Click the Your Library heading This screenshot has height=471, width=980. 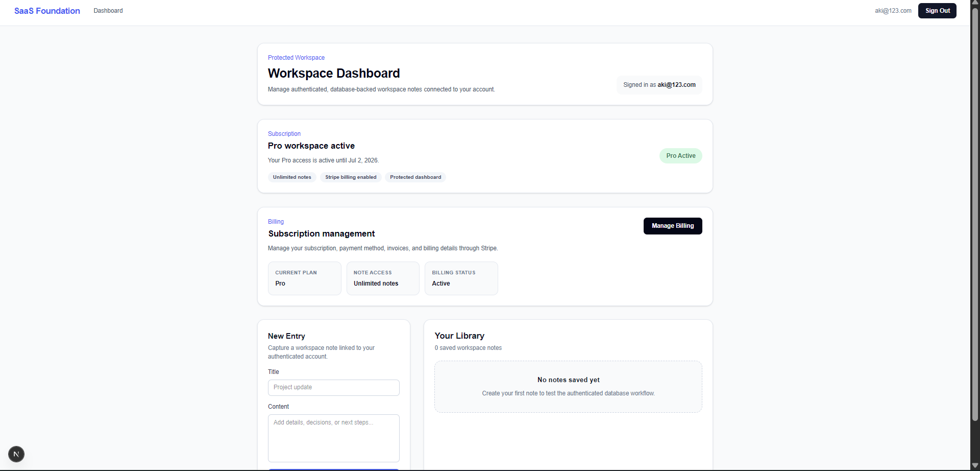point(459,336)
